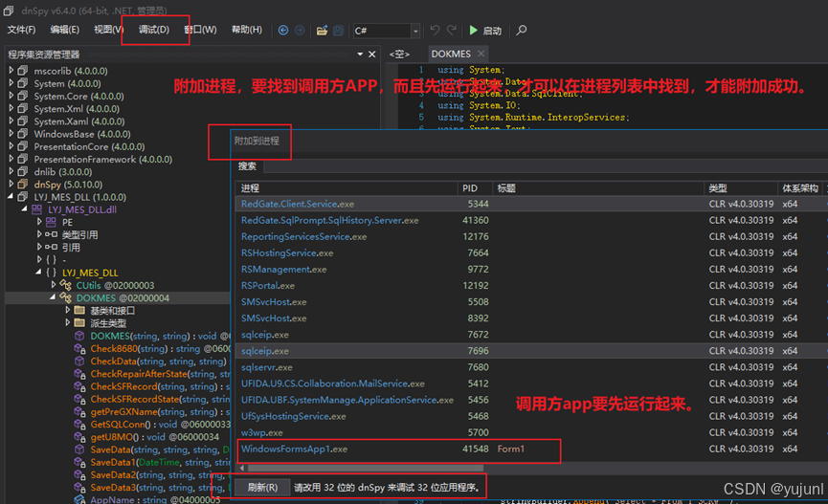The image size is (828, 504).
Task: Click the LYJ_MES_DLL namespace braces icon
Action: (52, 273)
